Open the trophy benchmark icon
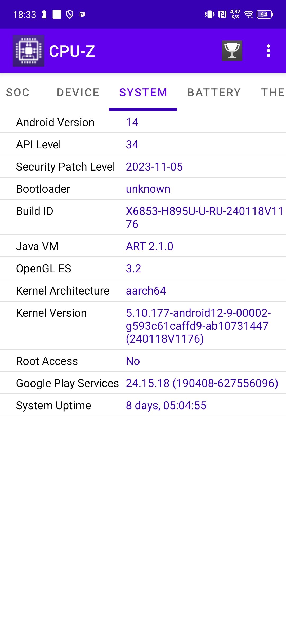 coord(232,51)
